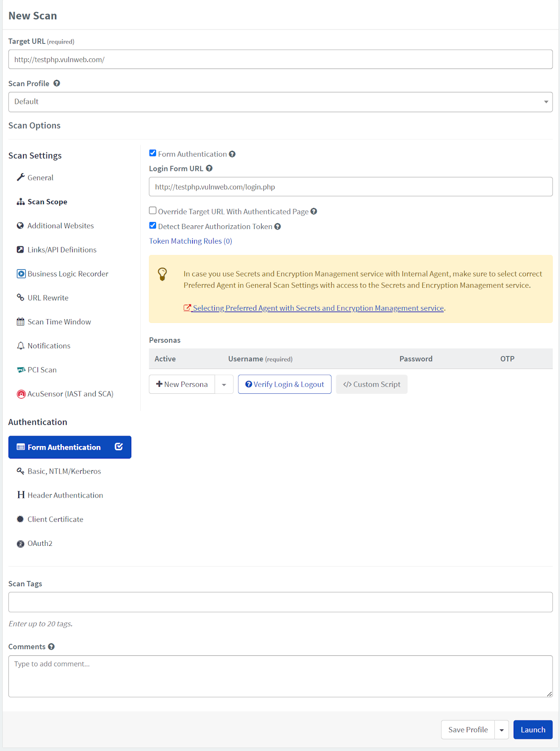Click the Notifications bell icon

tap(21, 346)
